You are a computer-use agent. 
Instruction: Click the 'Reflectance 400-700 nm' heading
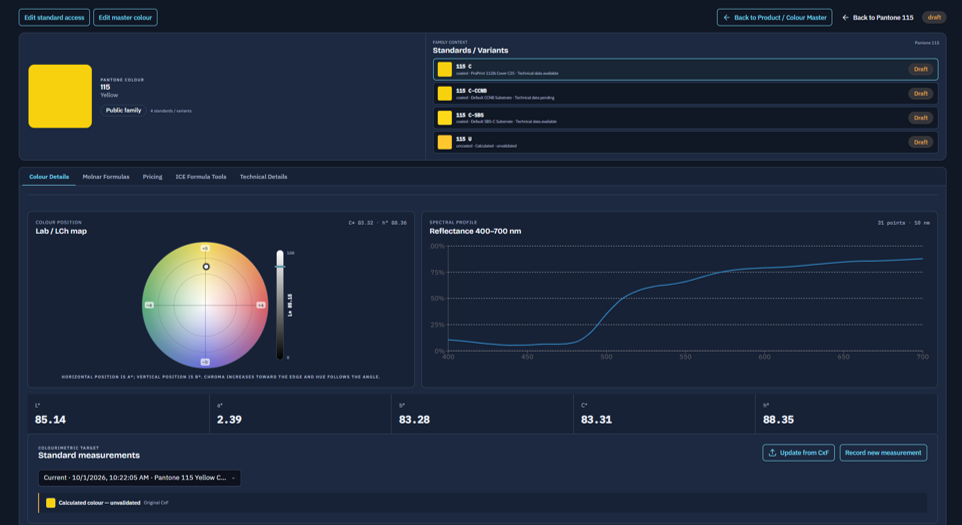pyautogui.click(x=475, y=231)
